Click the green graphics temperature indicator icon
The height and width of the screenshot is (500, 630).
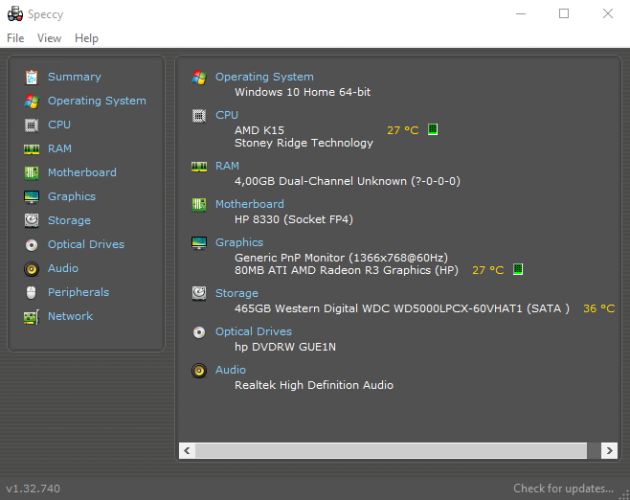[x=518, y=269]
